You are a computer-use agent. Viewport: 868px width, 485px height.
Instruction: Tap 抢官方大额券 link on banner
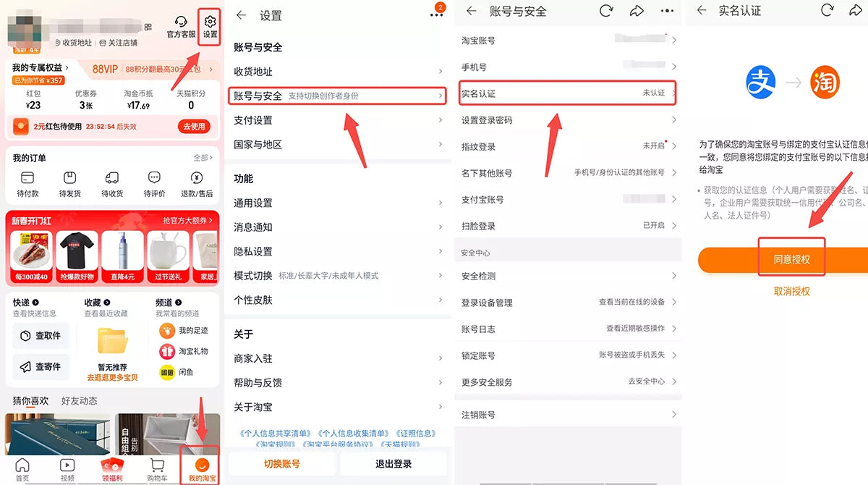[x=188, y=220]
